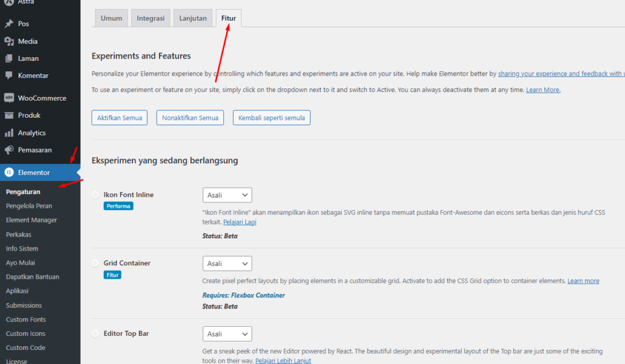
Task: Expand the Grid Container Asali dropdown
Action: (227, 263)
